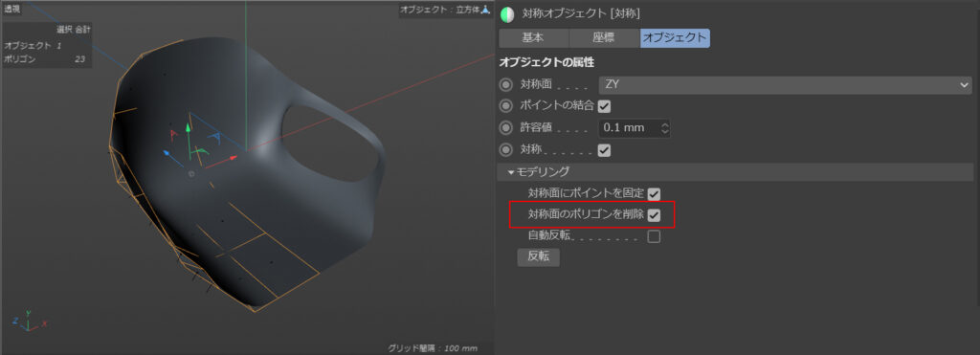This screenshot has height=355, width=980.
Task: Click the 許容値 stepper arrows
Action: [x=664, y=129]
